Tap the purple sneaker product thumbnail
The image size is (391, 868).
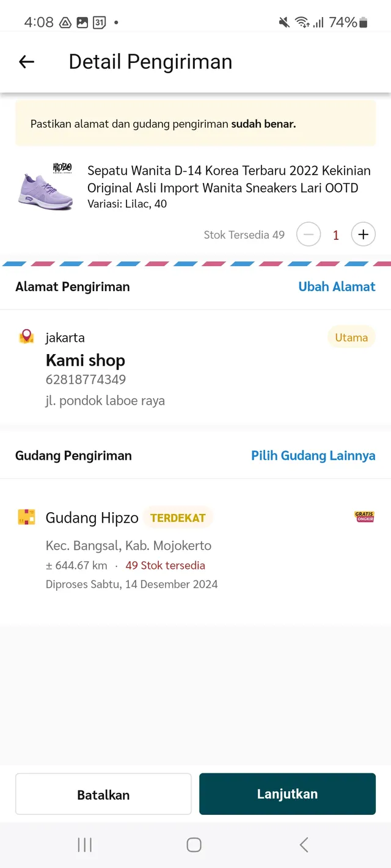pos(45,186)
